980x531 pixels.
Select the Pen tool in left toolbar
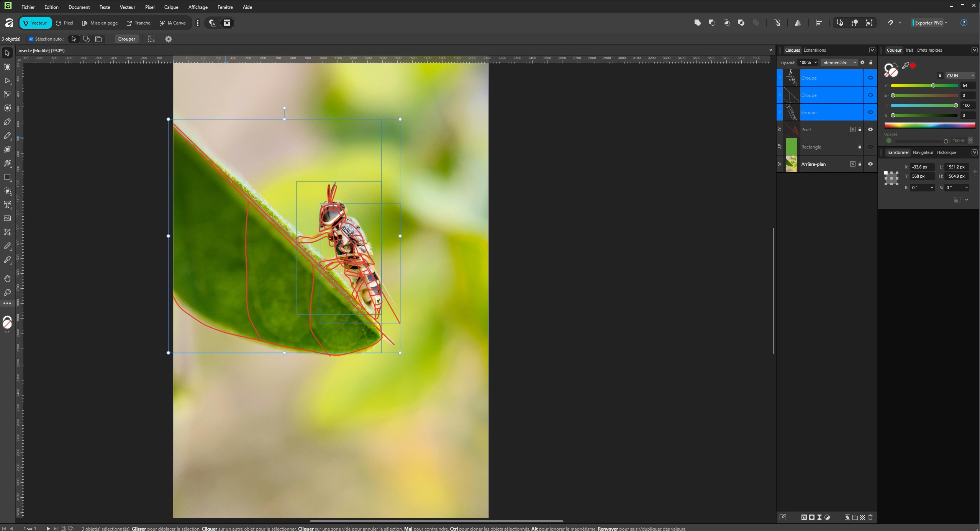[x=7, y=122]
